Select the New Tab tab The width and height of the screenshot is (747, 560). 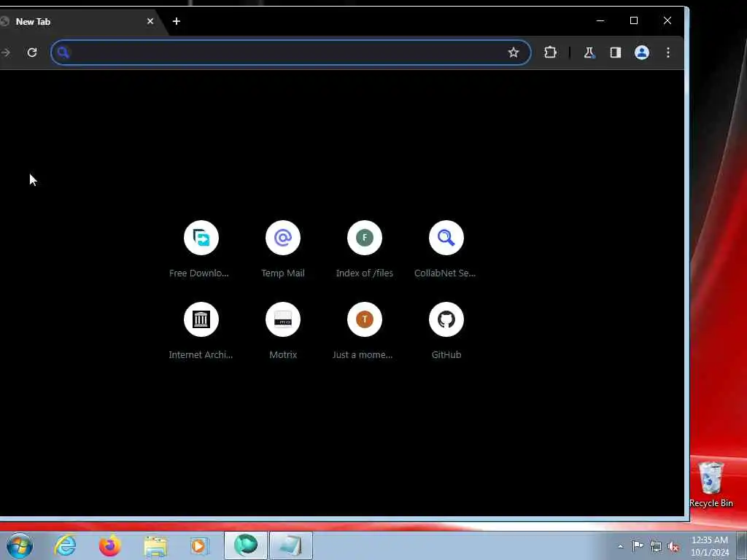tap(76, 21)
